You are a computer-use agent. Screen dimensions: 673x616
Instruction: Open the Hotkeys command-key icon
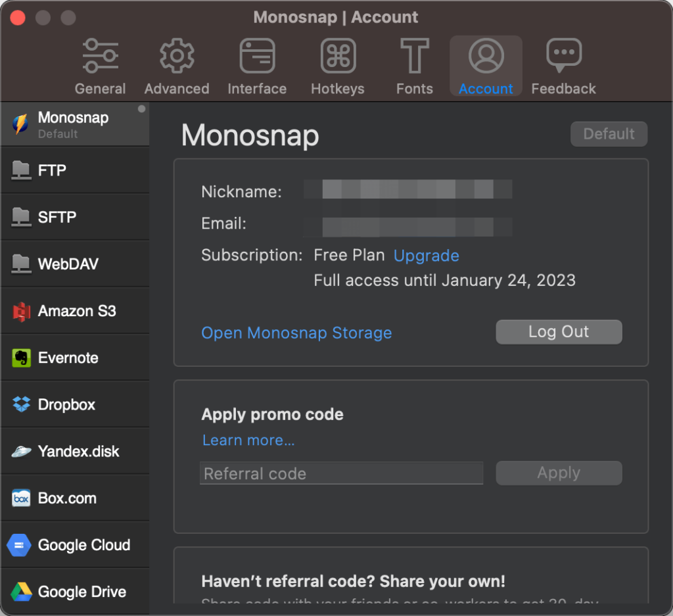tap(338, 56)
